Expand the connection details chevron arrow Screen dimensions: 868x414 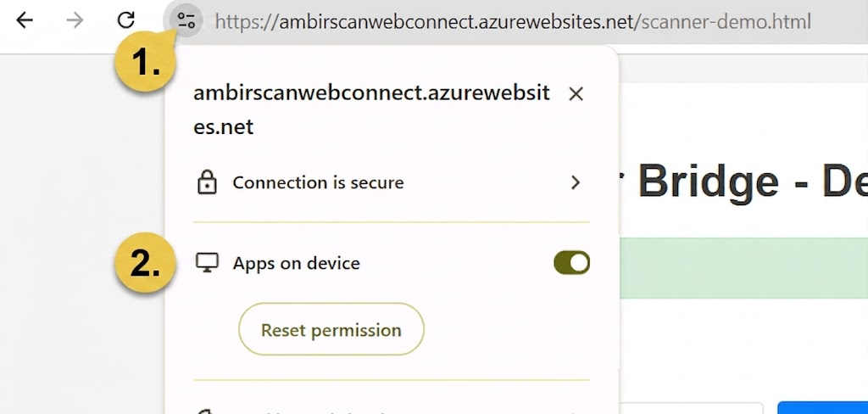click(576, 182)
